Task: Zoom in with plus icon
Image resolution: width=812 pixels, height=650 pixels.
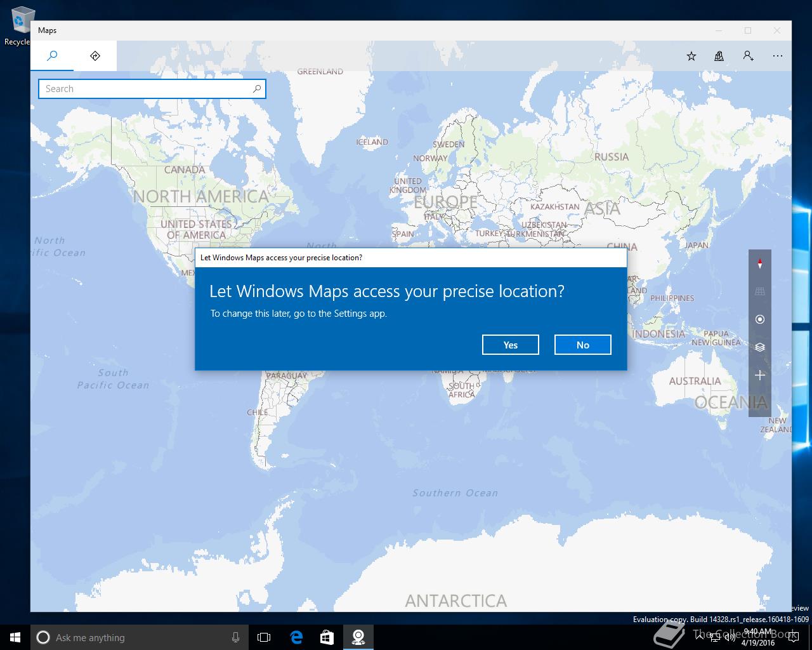Action: click(760, 375)
